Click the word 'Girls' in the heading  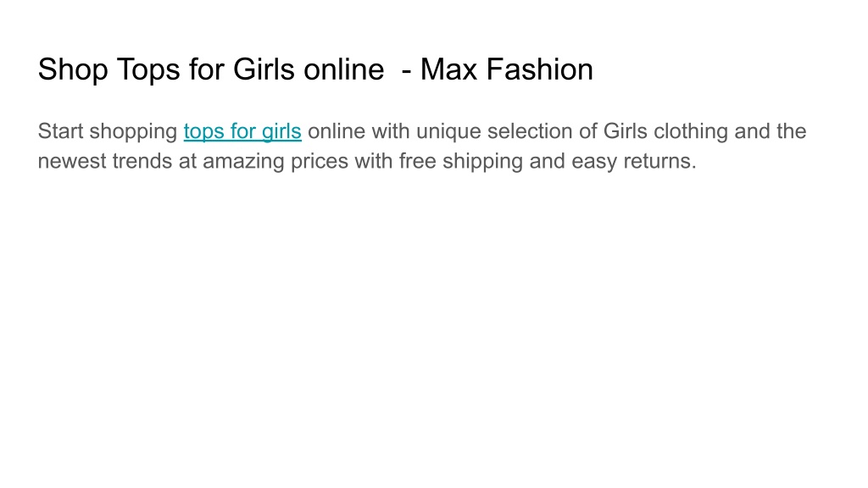click(x=264, y=69)
